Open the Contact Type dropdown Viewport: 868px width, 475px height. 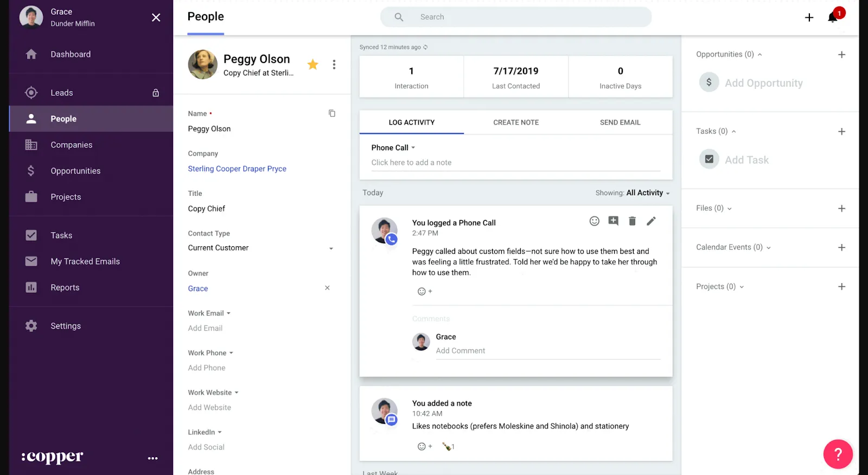pos(331,248)
